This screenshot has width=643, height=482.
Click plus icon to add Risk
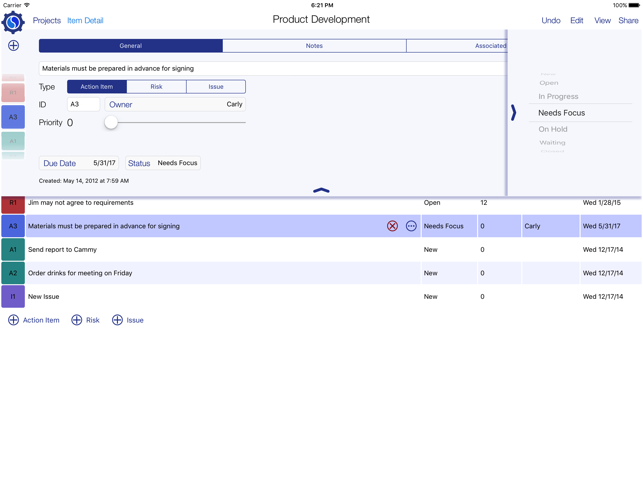pos(77,320)
